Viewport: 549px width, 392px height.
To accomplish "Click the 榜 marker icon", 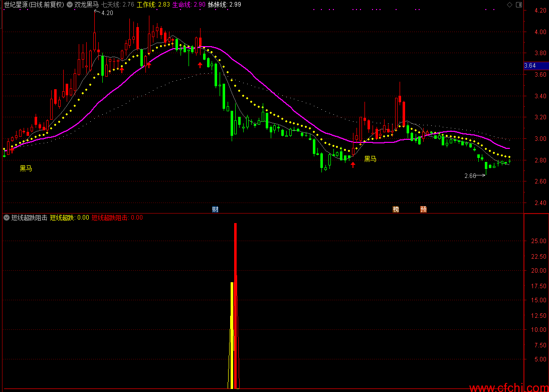I will [x=396, y=210].
